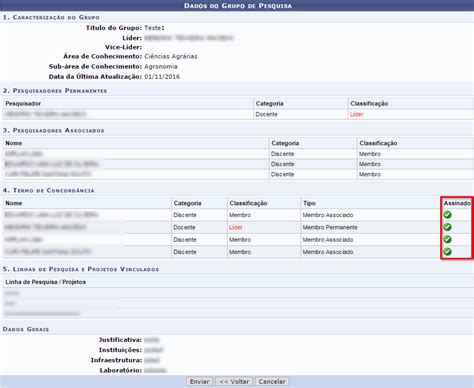Select the Nome header in Termo de Concordância
The width and height of the screenshot is (474, 388).
[14, 203]
